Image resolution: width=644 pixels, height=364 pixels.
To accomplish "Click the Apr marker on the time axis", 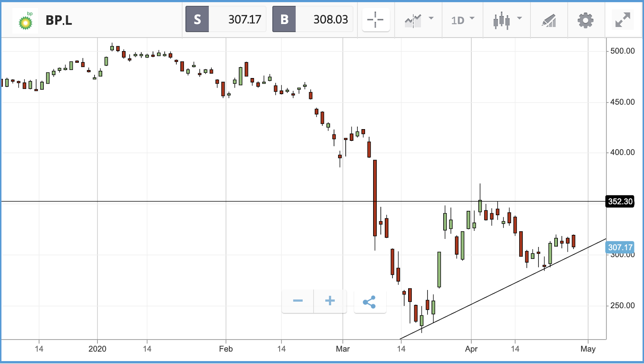I will click(x=471, y=349).
